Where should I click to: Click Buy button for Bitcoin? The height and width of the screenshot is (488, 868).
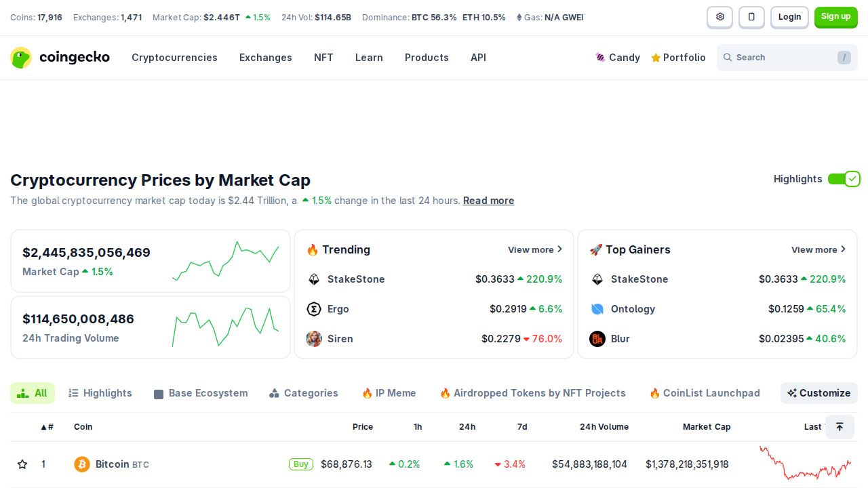(301, 464)
